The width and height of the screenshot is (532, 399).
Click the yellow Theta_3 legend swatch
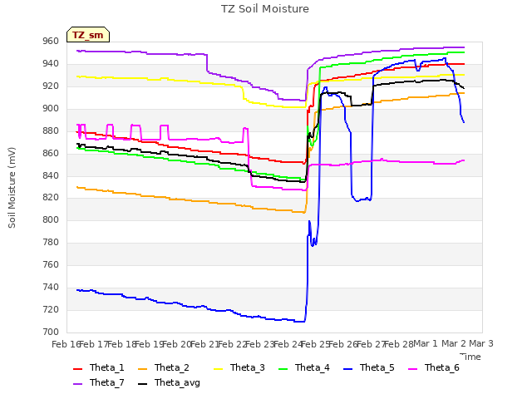coord(218,369)
